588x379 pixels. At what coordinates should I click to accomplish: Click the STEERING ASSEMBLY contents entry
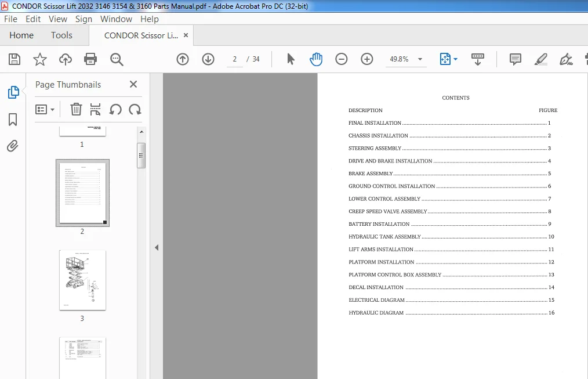coord(449,148)
